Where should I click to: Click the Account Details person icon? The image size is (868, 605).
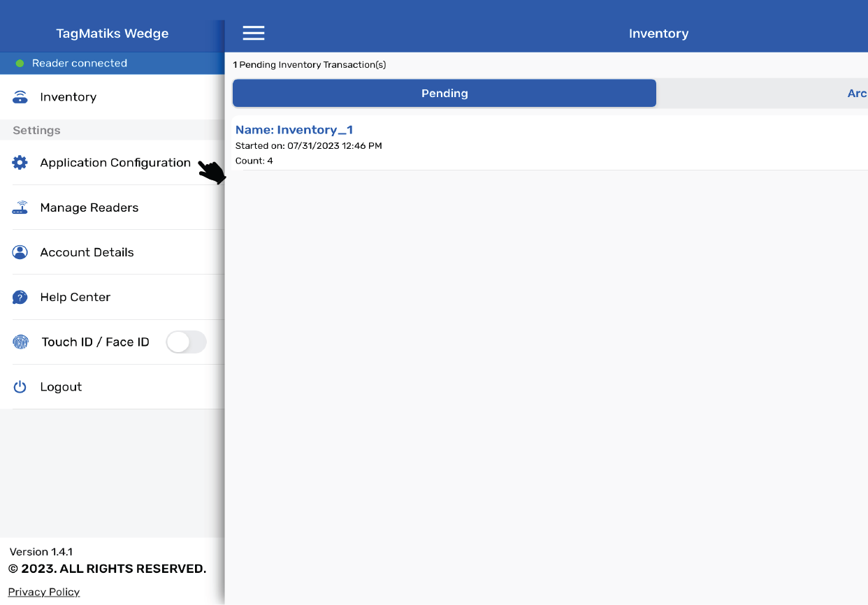(20, 252)
